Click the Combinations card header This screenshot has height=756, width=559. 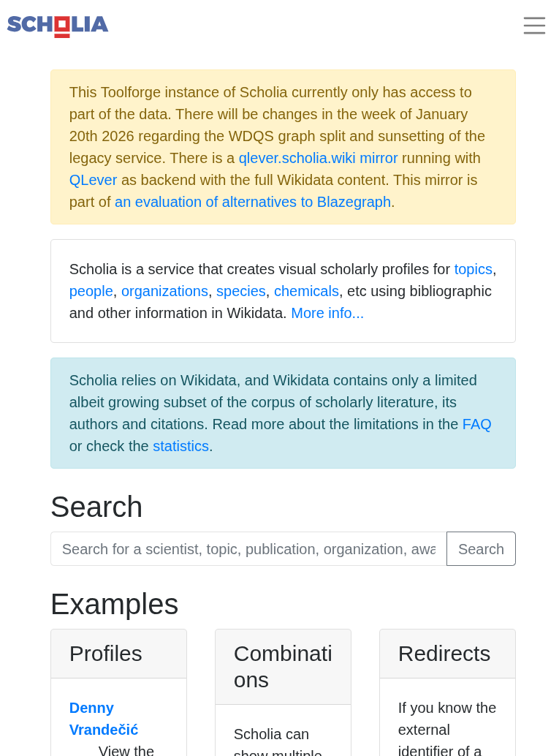coord(283,667)
